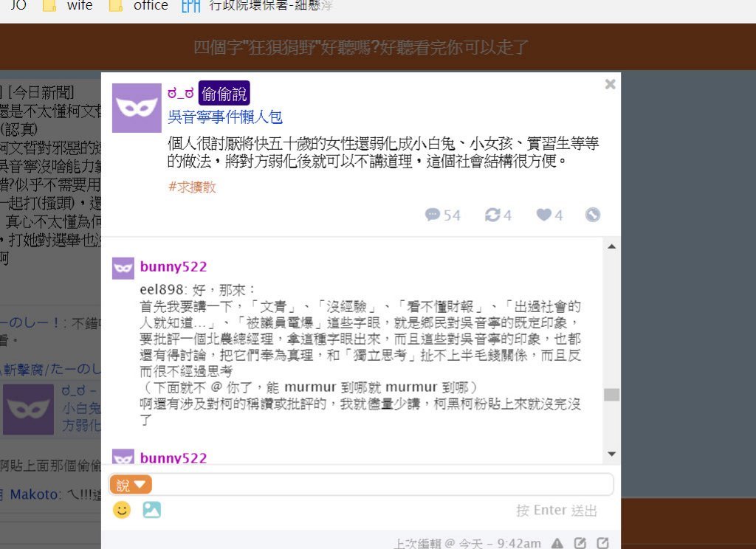Click the scrollbar down arrow in replies

pyautogui.click(x=612, y=454)
